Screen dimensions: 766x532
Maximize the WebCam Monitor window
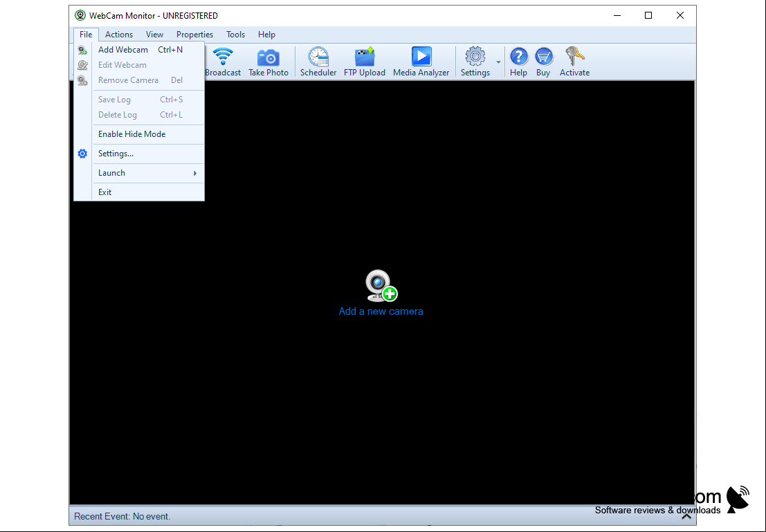coord(648,16)
